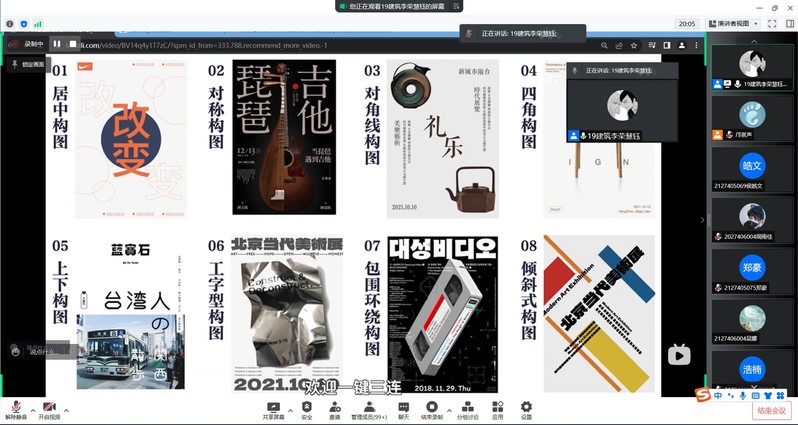Open the Security (安全) options
This screenshot has width=798, height=425.
coord(306,406)
